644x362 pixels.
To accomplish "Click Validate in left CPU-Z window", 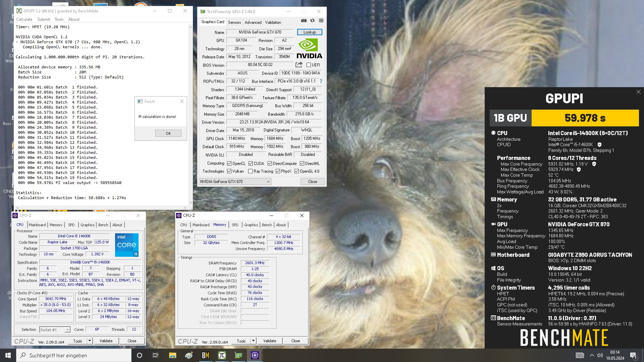I will point(106,341).
